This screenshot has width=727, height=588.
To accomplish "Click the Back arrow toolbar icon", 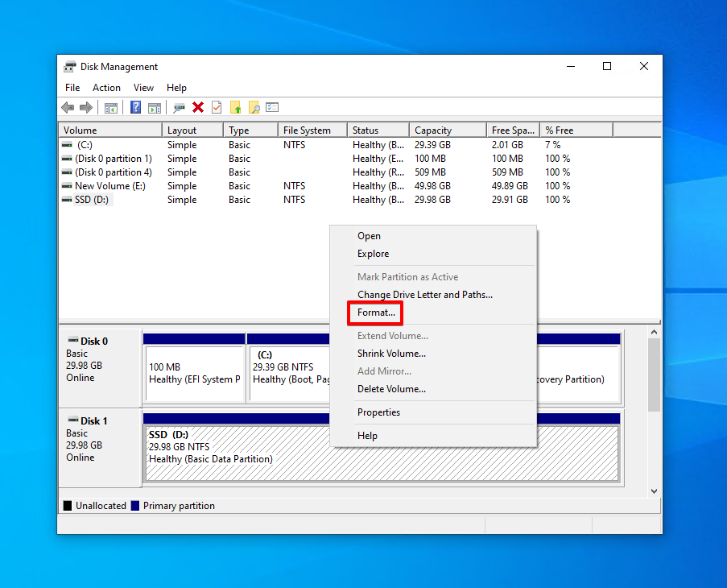I will click(x=68, y=107).
